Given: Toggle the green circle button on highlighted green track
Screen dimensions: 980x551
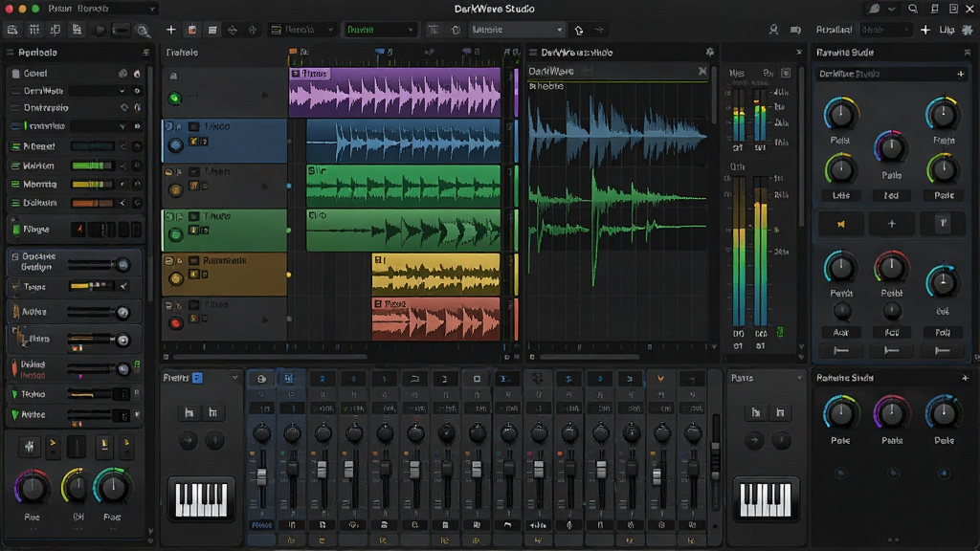Looking at the screenshot, I should coord(176,235).
